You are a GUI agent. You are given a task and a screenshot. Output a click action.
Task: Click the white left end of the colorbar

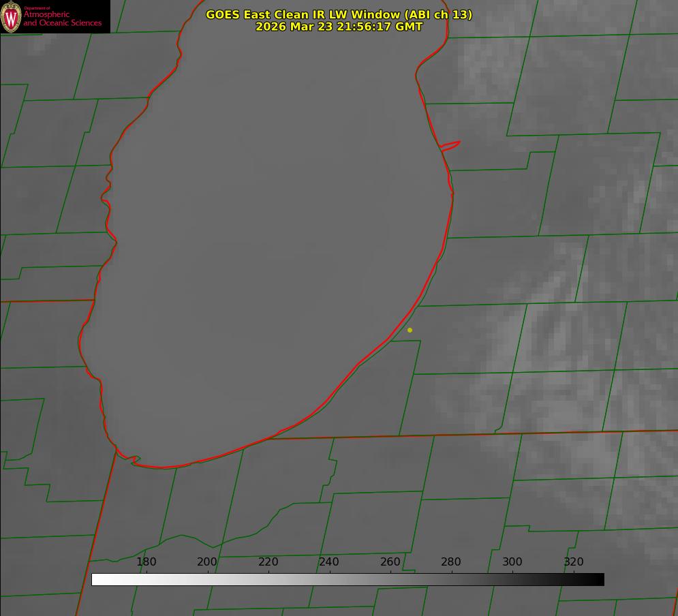coord(97,579)
